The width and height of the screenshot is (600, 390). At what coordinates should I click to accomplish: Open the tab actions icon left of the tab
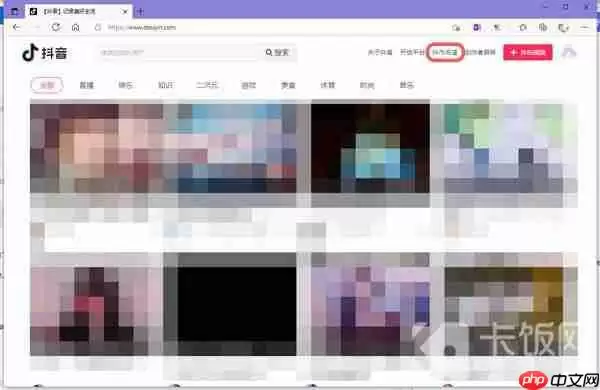15,11
